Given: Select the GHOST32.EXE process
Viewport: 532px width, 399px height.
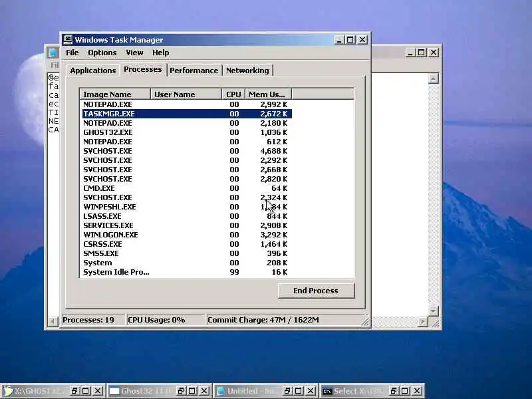Looking at the screenshot, I should point(186,132).
